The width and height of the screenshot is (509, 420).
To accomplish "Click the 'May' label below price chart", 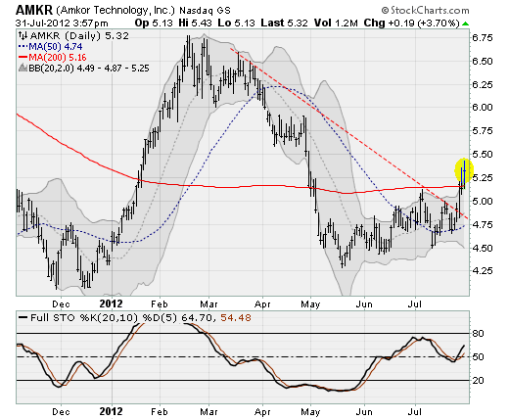I will point(310,304).
